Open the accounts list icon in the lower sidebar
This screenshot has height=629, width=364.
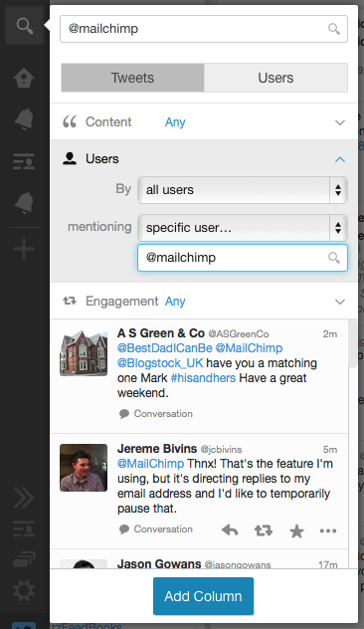pyautogui.click(x=24, y=529)
